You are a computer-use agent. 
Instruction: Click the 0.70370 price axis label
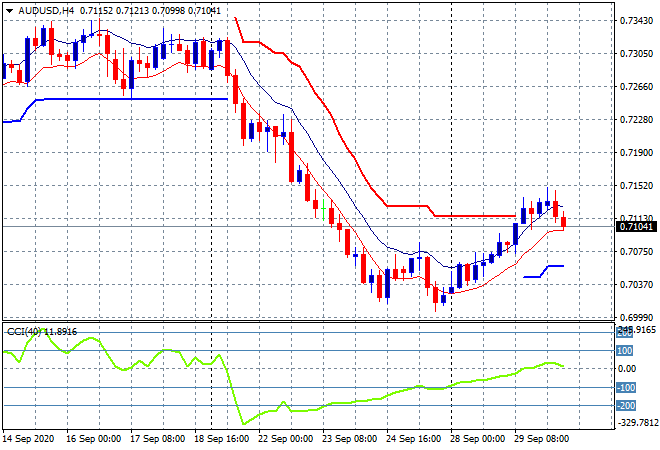633,284
